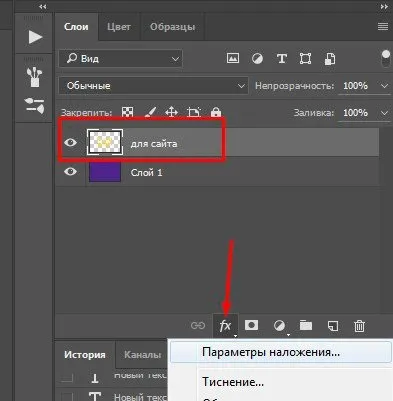393x401 pixels.
Task: Expand the «Непрозрачность» opacity arrow
Action: point(384,86)
